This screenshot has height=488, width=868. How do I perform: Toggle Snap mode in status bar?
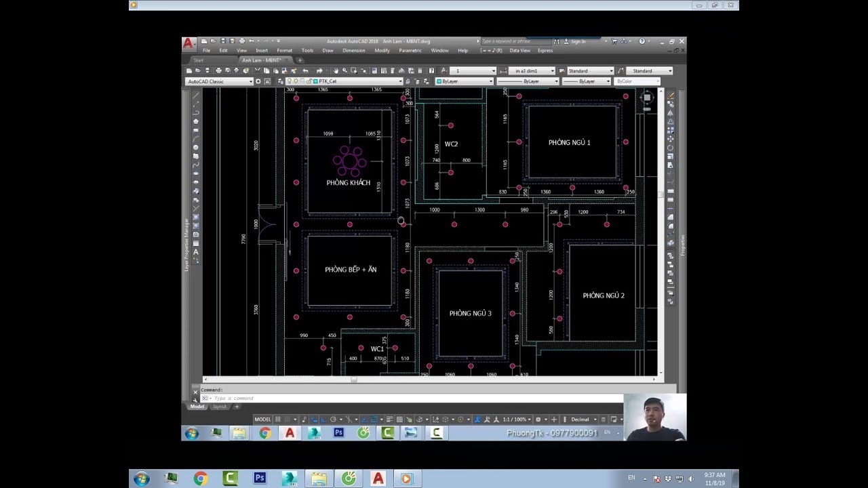point(288,420)
